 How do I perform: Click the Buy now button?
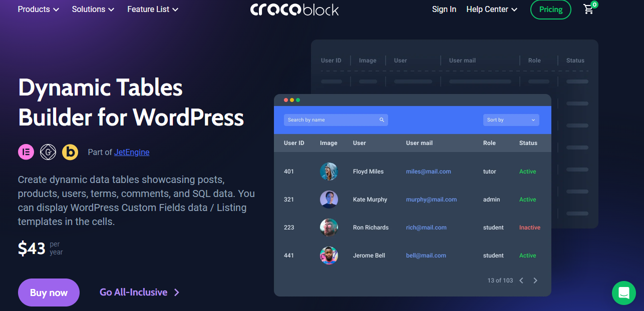pyautogui.click(x=49, y=292)
